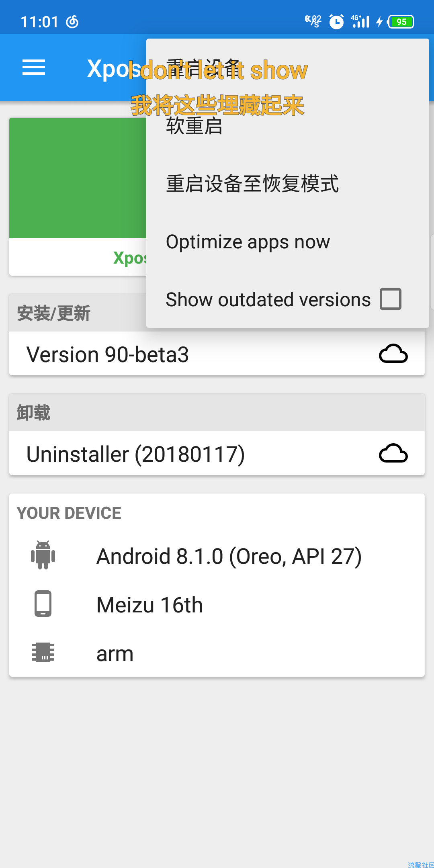This screenshot has width=434, height=868.
Task: Tap the alarm clock status icon
Action: pyautogui.click(x=336, y=22)
